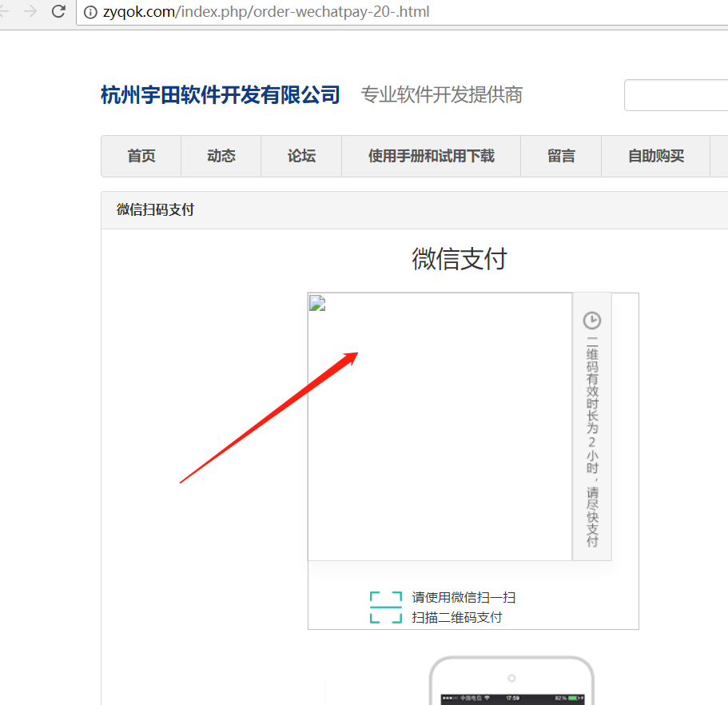Click the 杭州宇田软件开发有限公司 logo link
The height and width of the screenshot is (705, 728).
tap(221, 95)
